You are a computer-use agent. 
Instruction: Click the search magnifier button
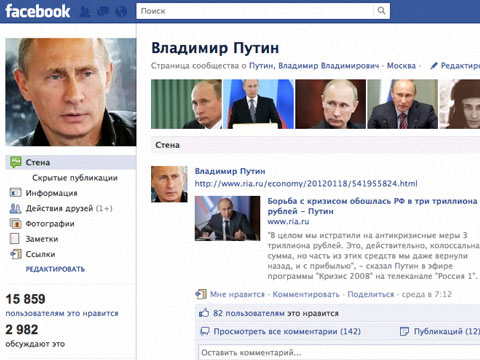click(381, 11)
